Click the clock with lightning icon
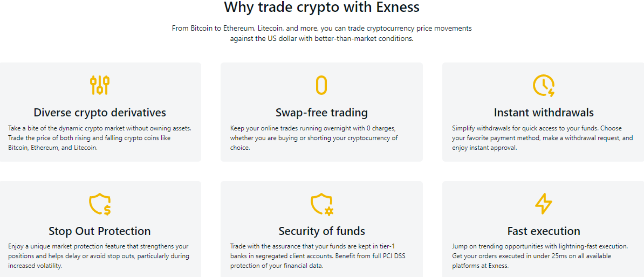 (x=543, y=85)
